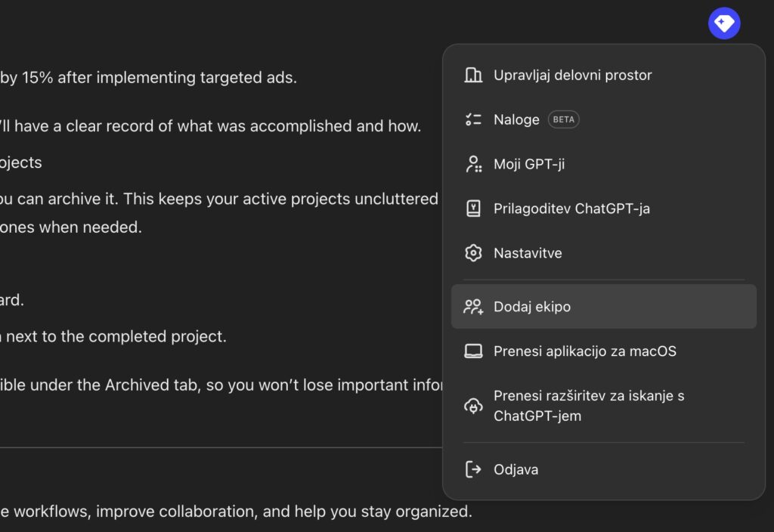Viewport: 774px width, 532px height.
Task: Select Dodaj ekipo menu item
Action: pyautogui.click(x=604, y=307)
